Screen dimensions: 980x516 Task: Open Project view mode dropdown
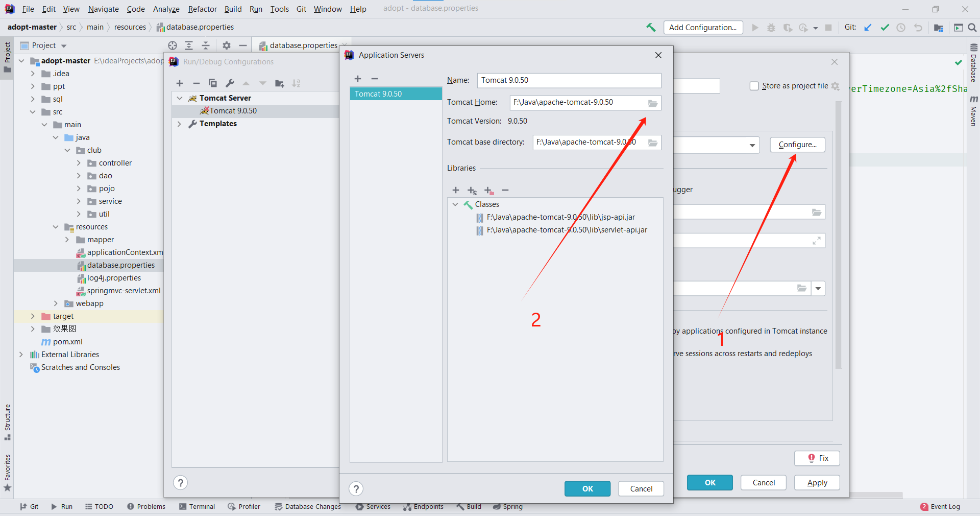(x=64, y=46)
